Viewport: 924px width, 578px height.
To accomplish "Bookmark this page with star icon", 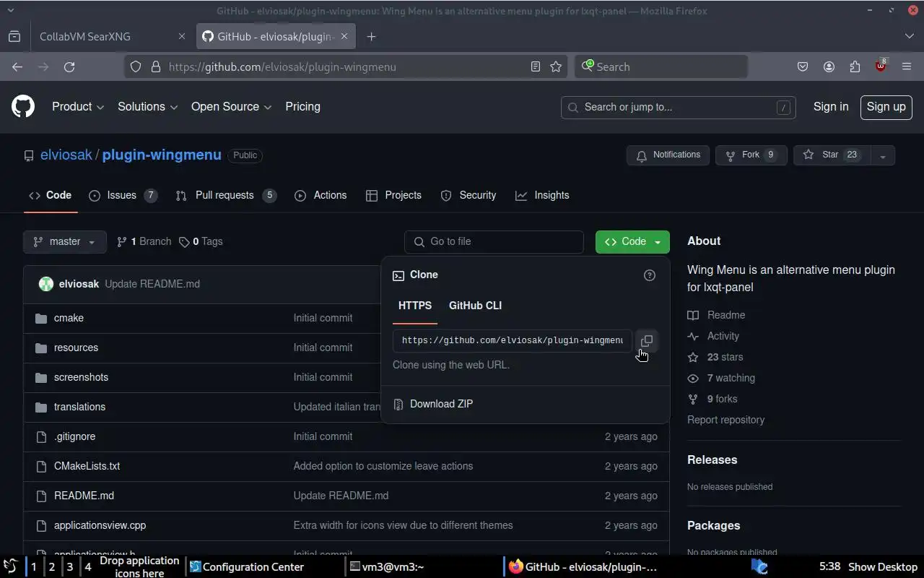I will (556, 66).
